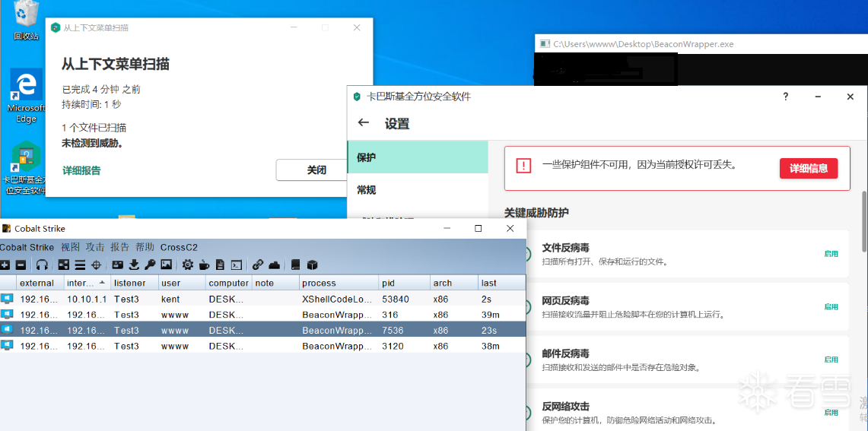Open the Kaspersky desktop shortcut icon
The image size is (868, 431).
click(26, 168)
